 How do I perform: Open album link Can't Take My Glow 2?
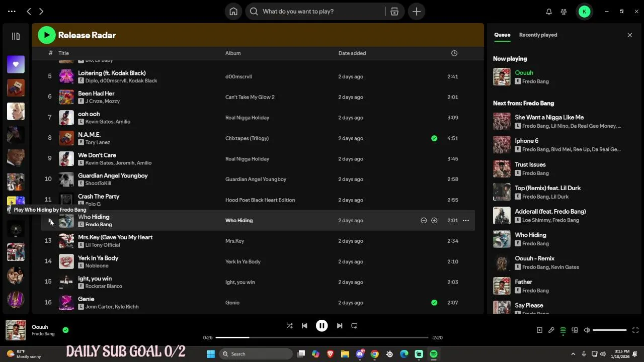point(250,97)
